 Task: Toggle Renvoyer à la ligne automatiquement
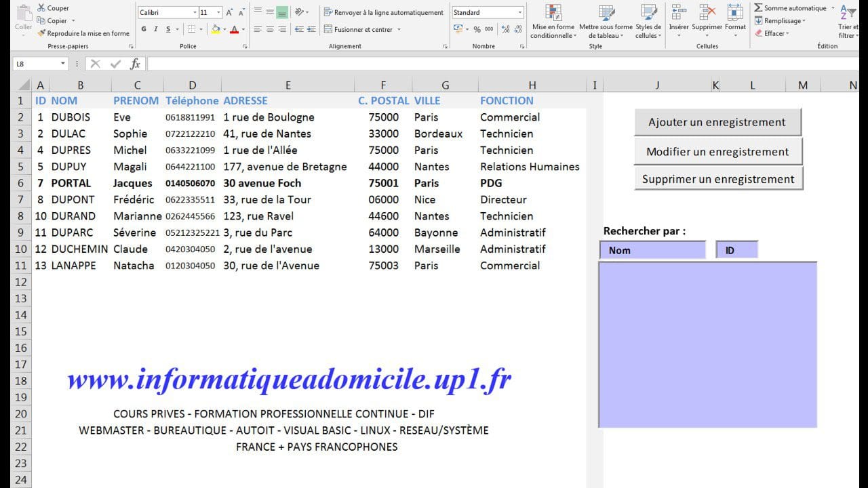pos(384,12)
